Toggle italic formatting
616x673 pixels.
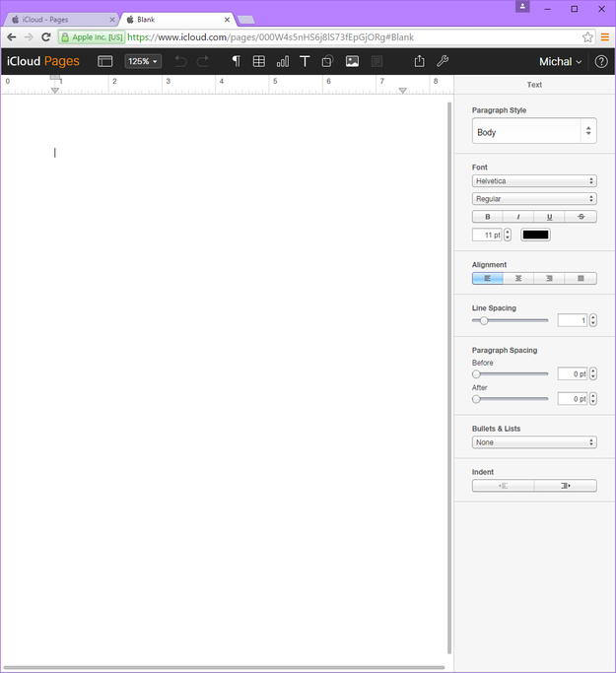coord(518,217)
